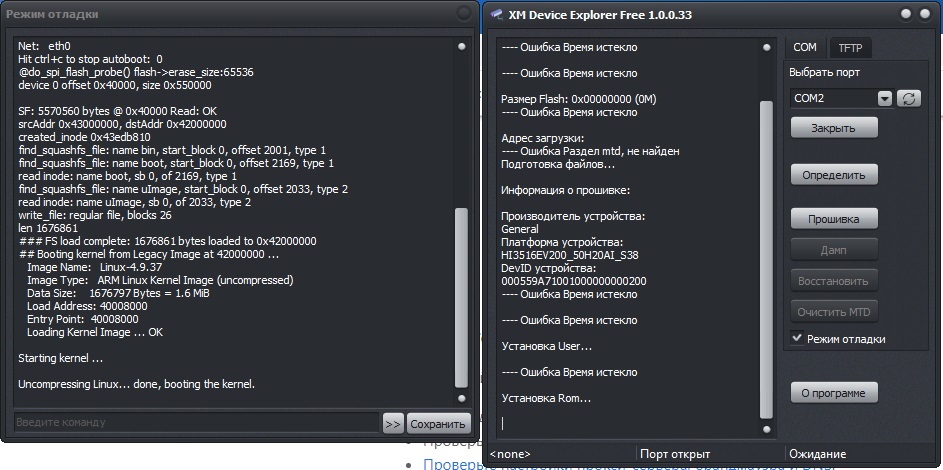943x470 pixels.
Task: Save the log with Сохранить button
Action: pos(439,423)
